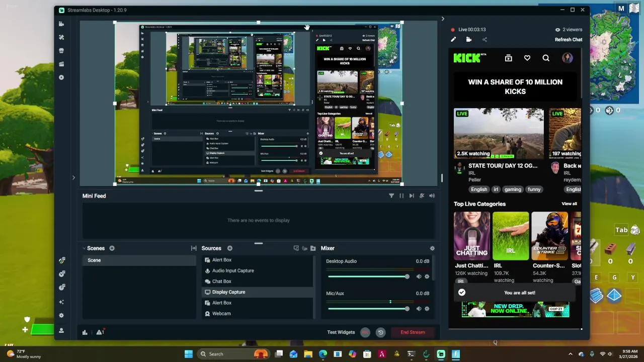The width and height of the screenshot is (644, 362).
Task: Adjust the Mic/Aux volume slider
Action: 368,309
